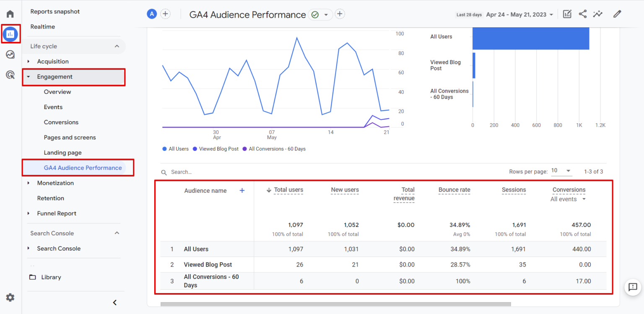Edit the report using the pencil icon
644x314 pixels.
617,14
